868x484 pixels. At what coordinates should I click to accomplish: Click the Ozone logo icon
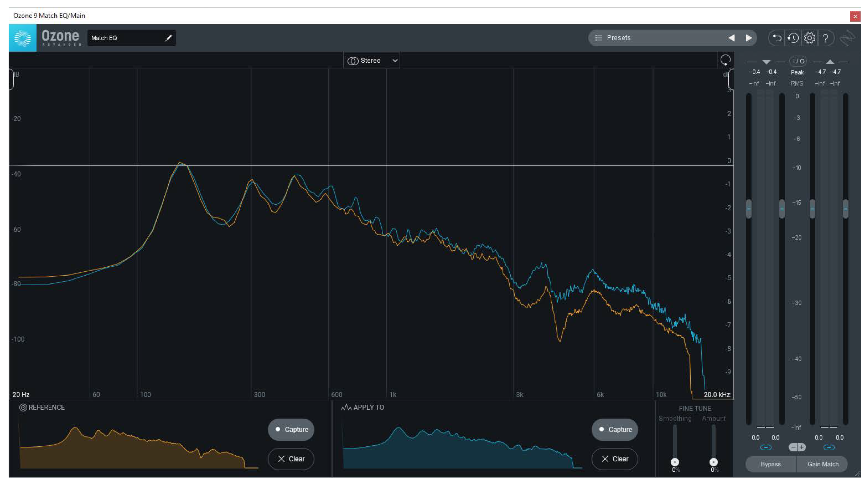click(x=22, y=38)
